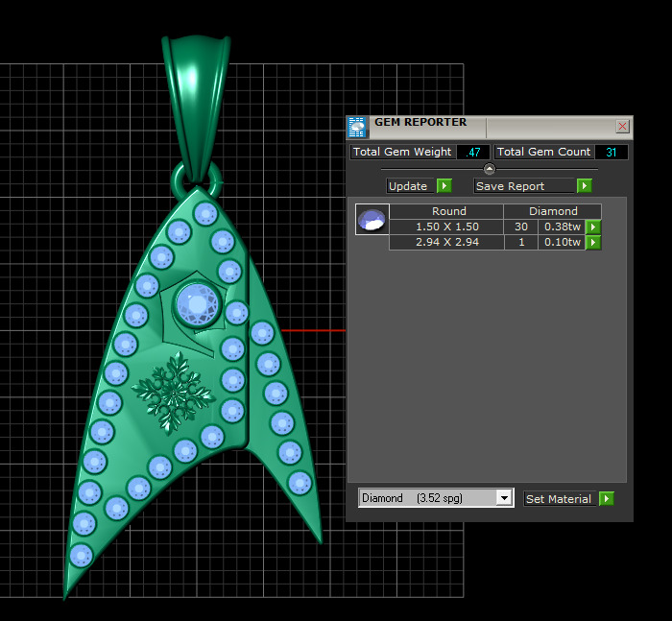Click the Total Gem Weight label

(402, 153)
